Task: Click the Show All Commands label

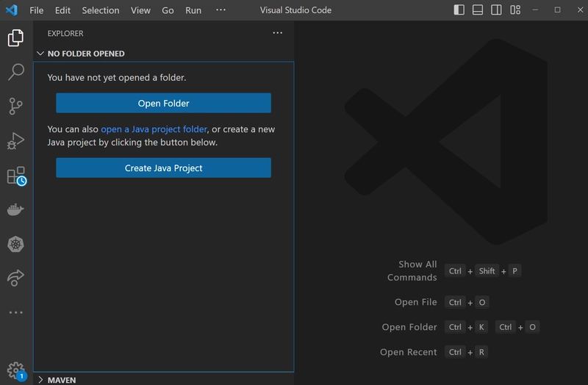Action: tap(412, 270)
